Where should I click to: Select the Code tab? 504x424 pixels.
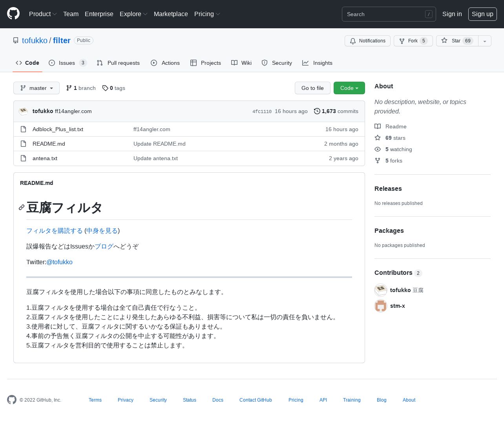tap(27, 63)
